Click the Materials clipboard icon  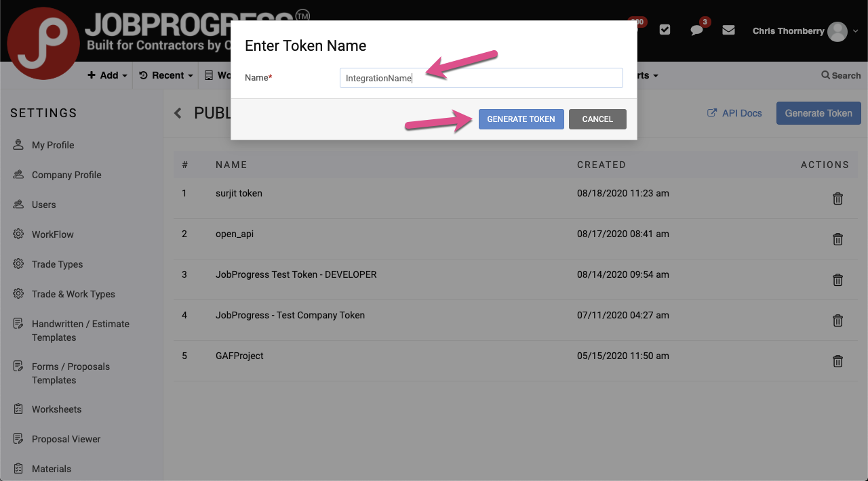pos(18,468)
